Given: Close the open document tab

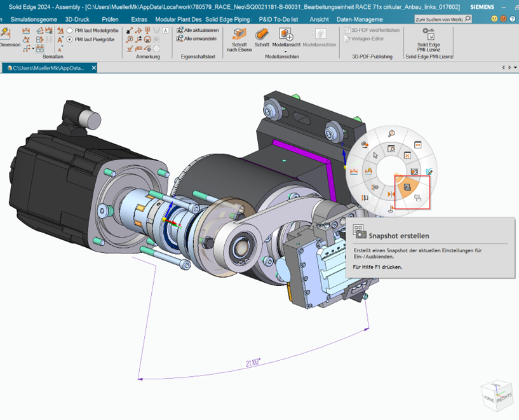Looking at the screenshot, I should click(93, 68).
